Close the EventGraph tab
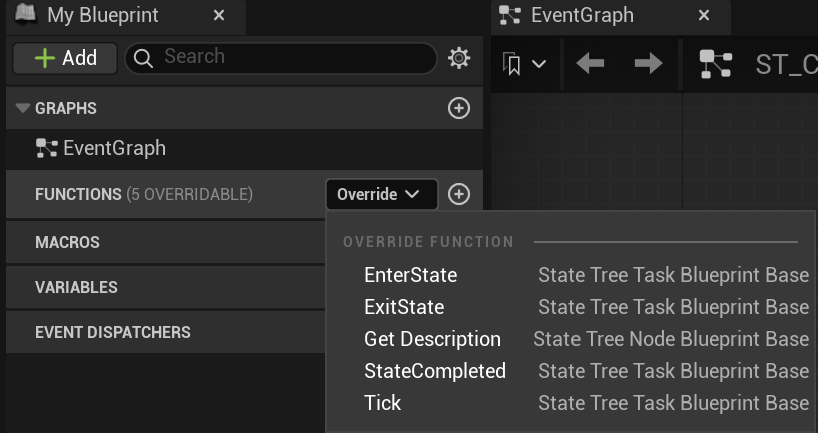The width and height of the screenshot is (818, 433). pyautogui.click(x=704, y=16)
